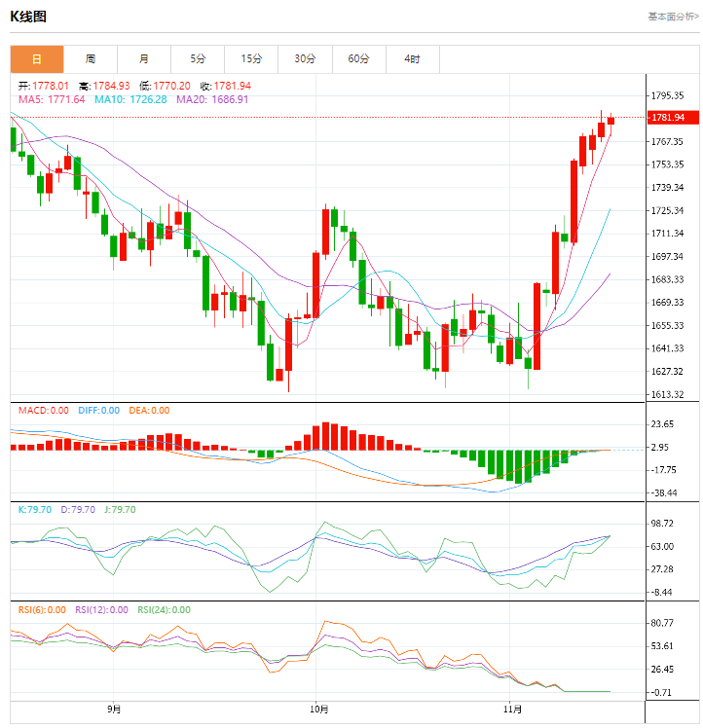Click the 63.00 KDJ axis label
The image size is (703, 728).
tap(662, 546)
